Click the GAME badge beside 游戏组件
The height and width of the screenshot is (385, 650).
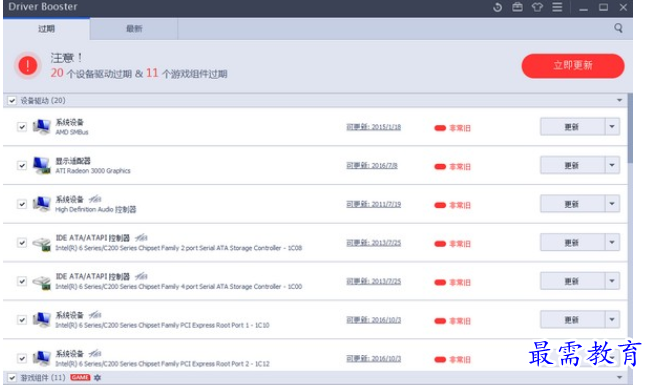(x=80, y=378)
